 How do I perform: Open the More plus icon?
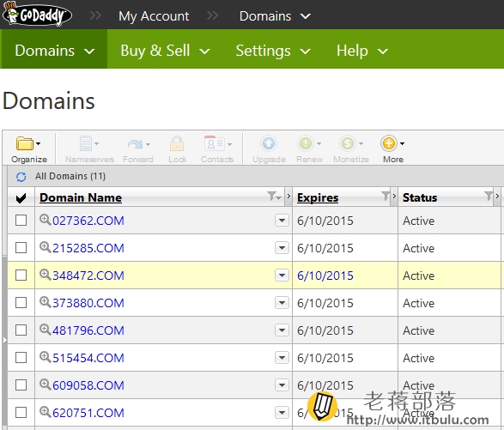point(389,143)
